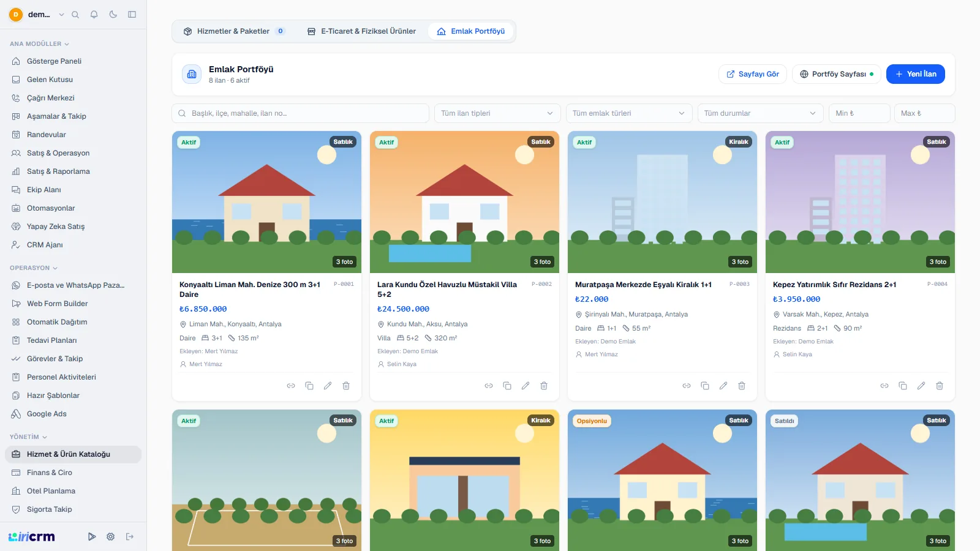Click Kepez Yatırımlık Sıfır Rezidans title

[x=834, y=285]
